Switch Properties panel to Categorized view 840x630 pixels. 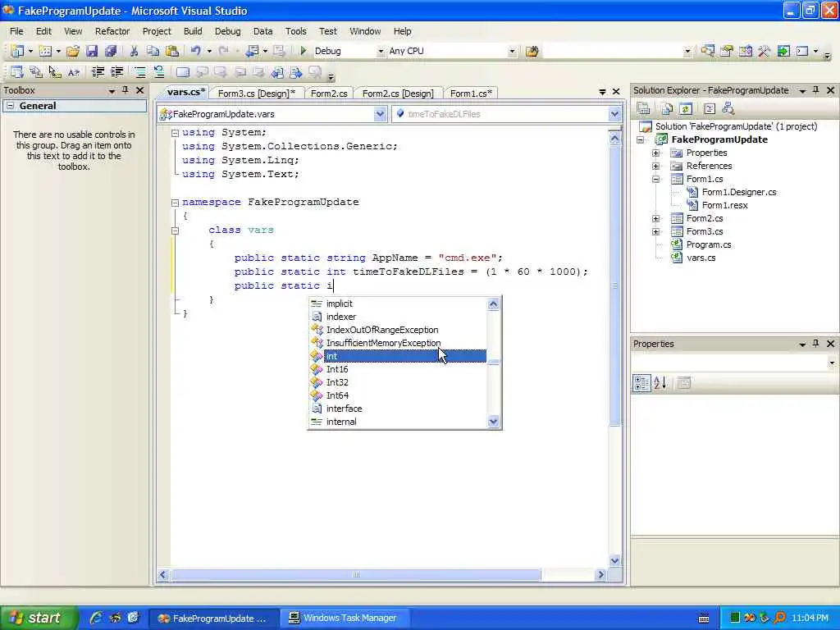(x=641, y=382)
